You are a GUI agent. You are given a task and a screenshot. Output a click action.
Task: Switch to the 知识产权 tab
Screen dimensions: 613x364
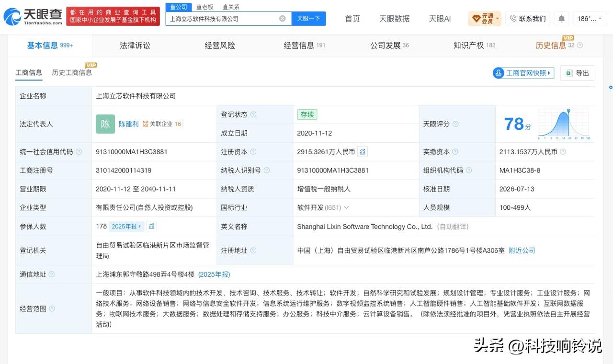(474, 45)
